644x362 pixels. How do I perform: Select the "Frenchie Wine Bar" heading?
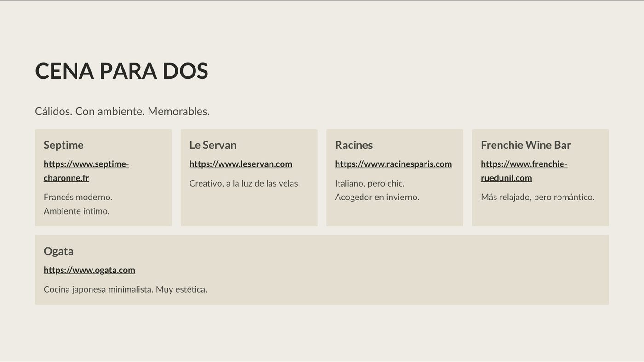pyautogui.click(x=526, y=145)
